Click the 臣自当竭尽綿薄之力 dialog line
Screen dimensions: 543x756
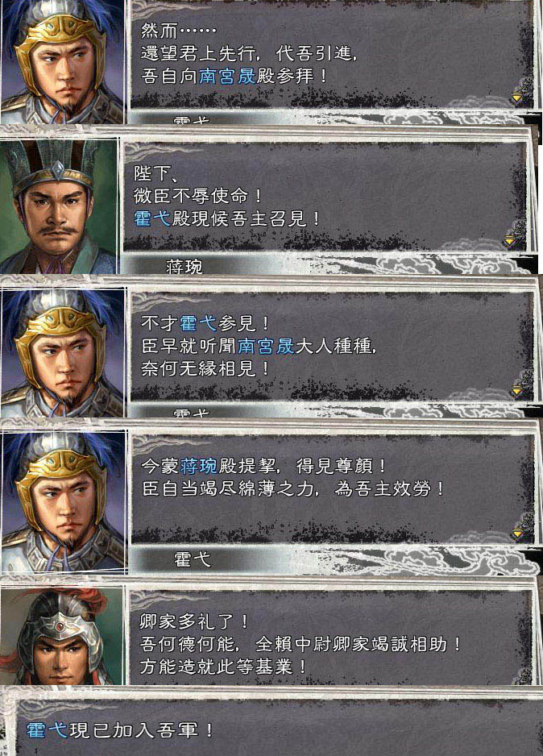coord(292,489)
